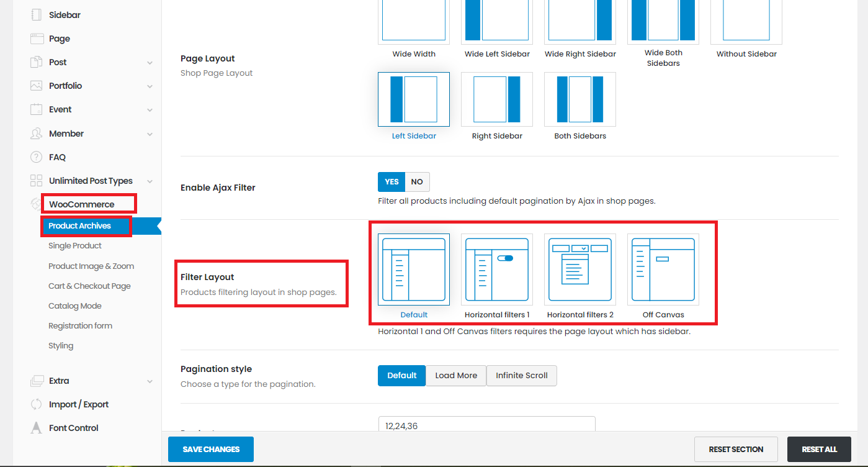
Task: Enable Ajax Filter with YES
Action: click(x=391, y=182)
